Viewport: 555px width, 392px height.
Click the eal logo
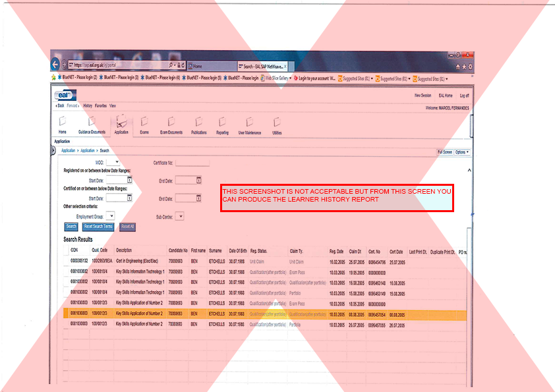tap(65, 95)
